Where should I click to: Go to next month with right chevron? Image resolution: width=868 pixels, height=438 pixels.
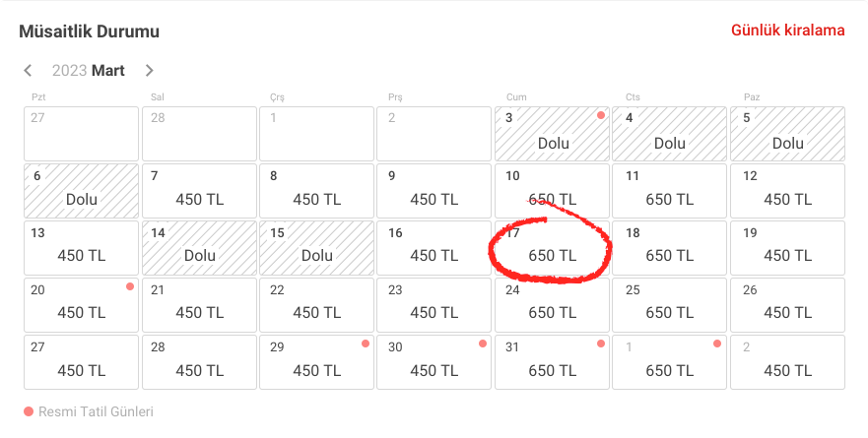click(x=149, y=71)
